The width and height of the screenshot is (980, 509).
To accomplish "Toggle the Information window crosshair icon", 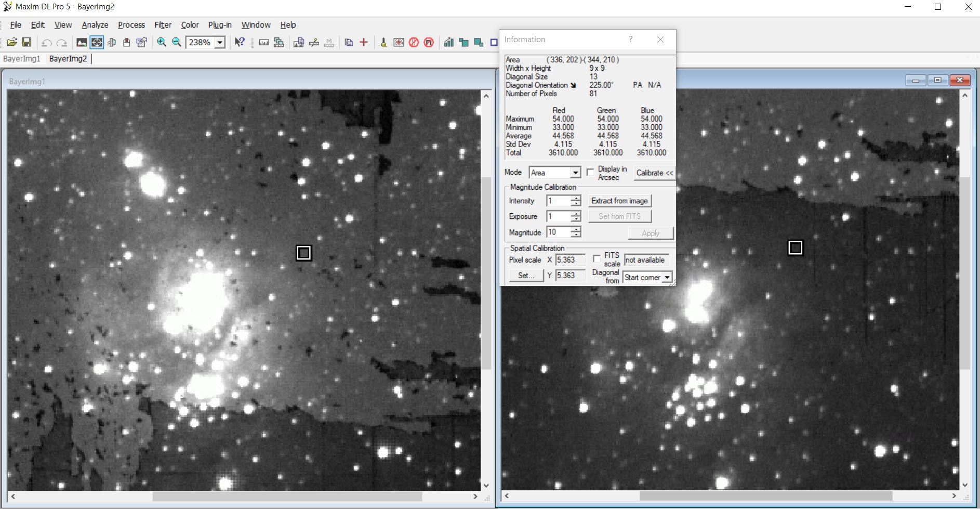I will (x=97, y=43).
